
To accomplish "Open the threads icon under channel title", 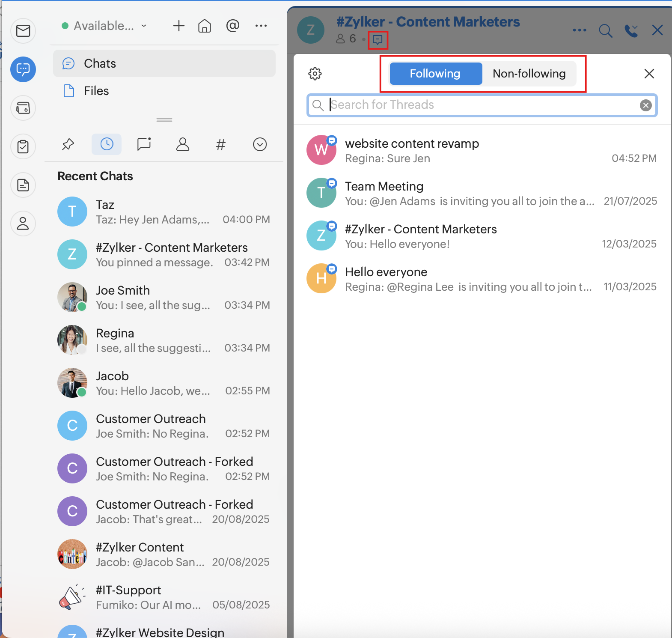I will (378, 40).
